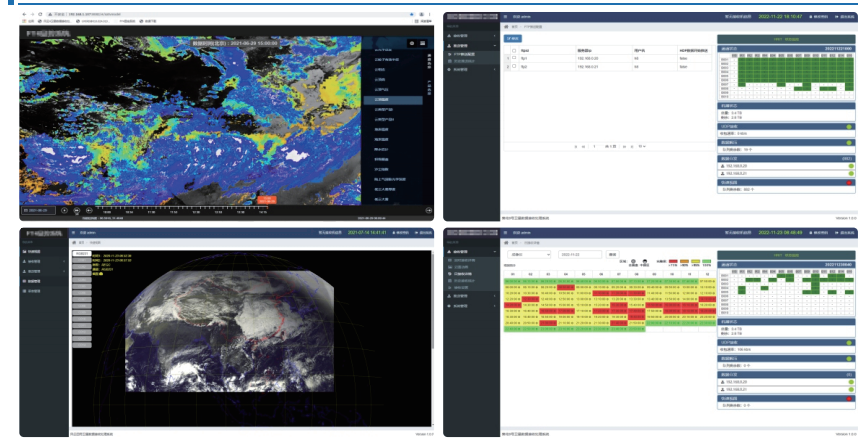Click the orange legend swatch in heatmap window
This screenshot has width=864, height=444.
[x=684, y=262]
